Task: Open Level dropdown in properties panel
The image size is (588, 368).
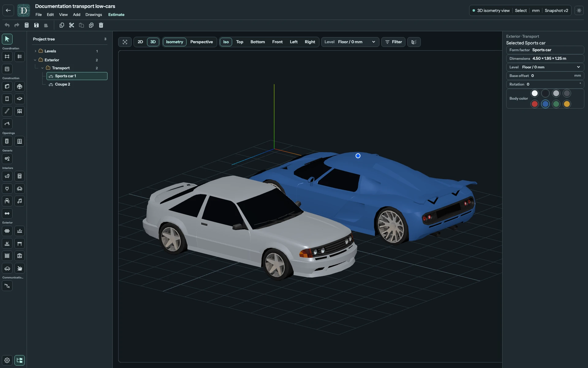Action: tap(545, 67)
